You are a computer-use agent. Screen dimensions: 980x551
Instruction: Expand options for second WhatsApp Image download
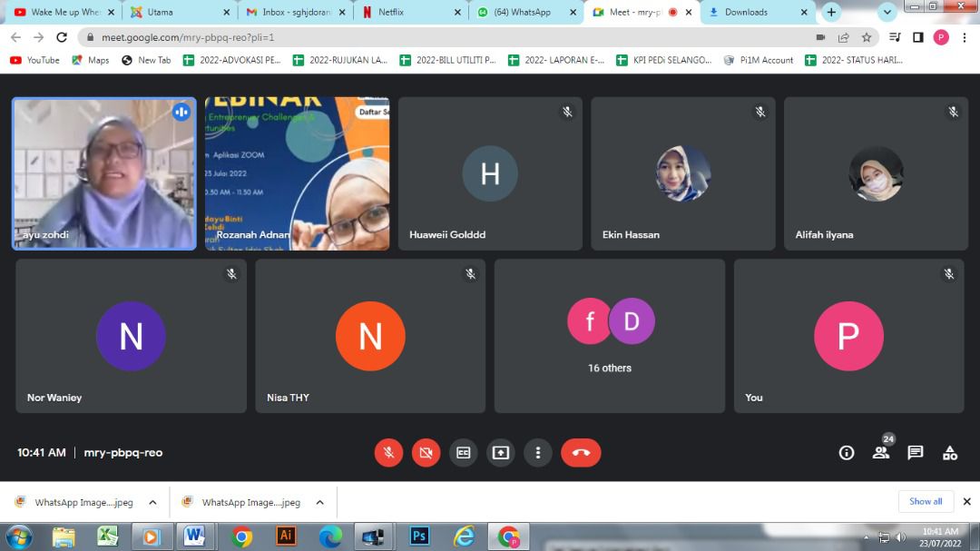coord(319,502)
